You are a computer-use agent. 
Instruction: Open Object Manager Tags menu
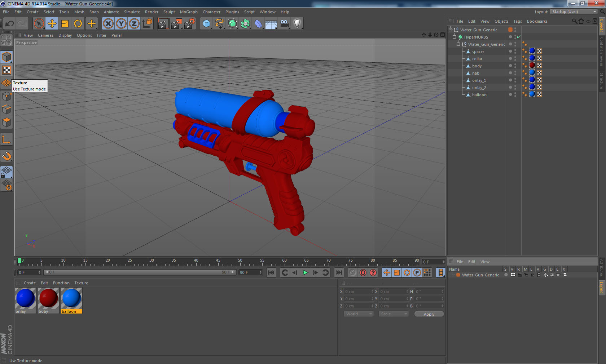(518, 21)
